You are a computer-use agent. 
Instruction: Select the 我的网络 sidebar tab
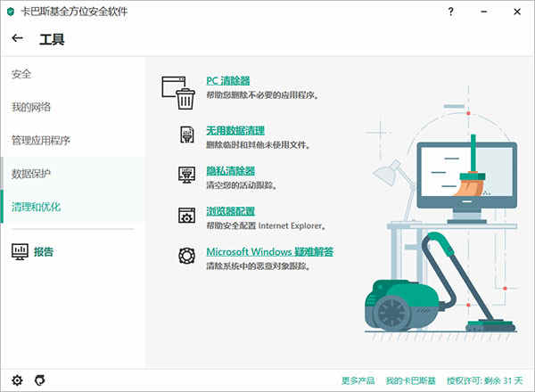73,107
